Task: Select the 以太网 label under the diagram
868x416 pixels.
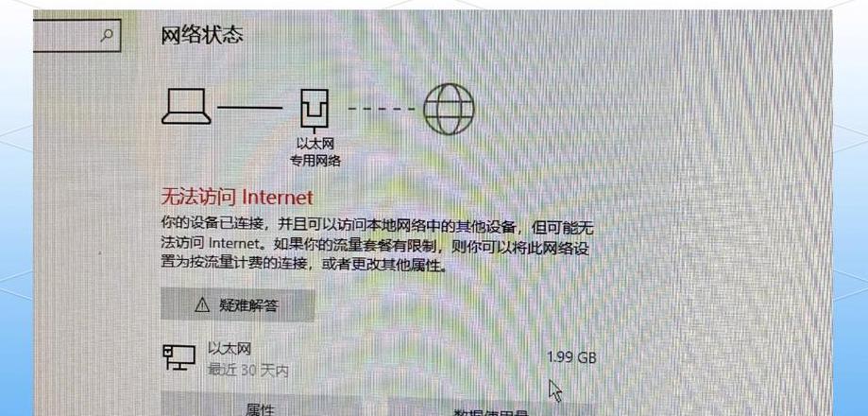Action: (315, 145)
